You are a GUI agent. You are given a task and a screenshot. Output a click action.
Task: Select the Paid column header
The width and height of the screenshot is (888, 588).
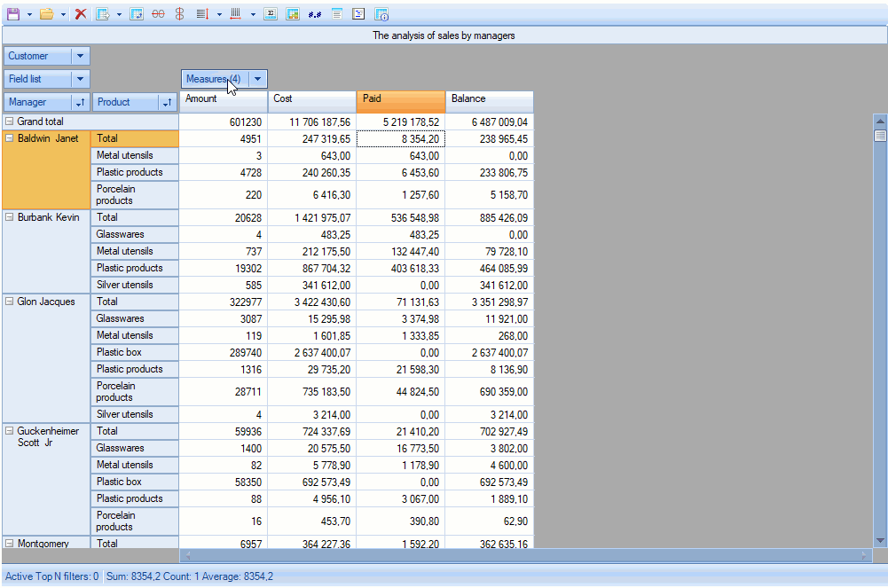(x=400, y=99)
